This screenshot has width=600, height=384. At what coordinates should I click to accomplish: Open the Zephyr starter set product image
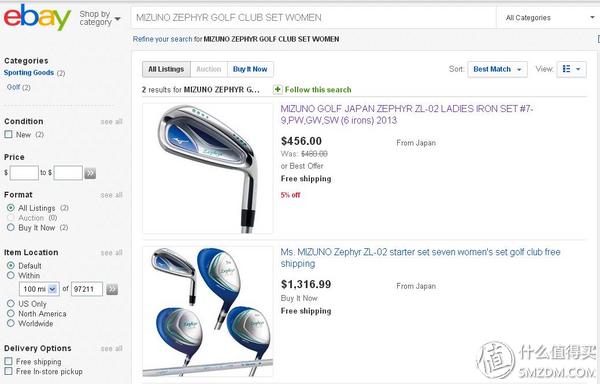tap(208, 311)
